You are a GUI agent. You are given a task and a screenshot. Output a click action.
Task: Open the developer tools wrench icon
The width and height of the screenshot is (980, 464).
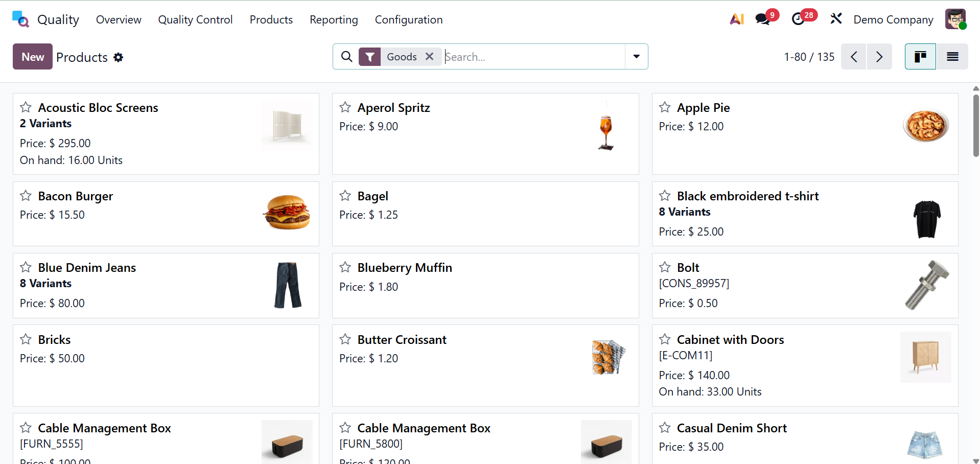[836, 18]
